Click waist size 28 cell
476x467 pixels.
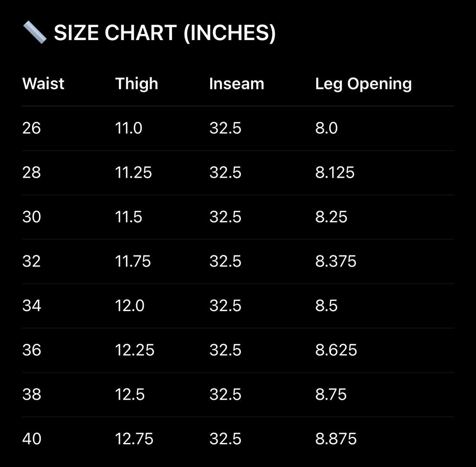32,173
